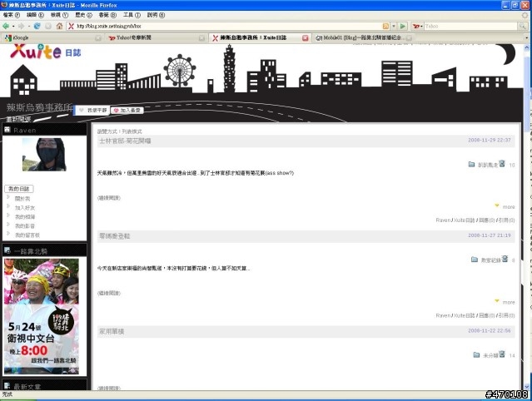Click the gray heart status button
This screenshot has width=532, height=401.
click(x=92, y=110)
